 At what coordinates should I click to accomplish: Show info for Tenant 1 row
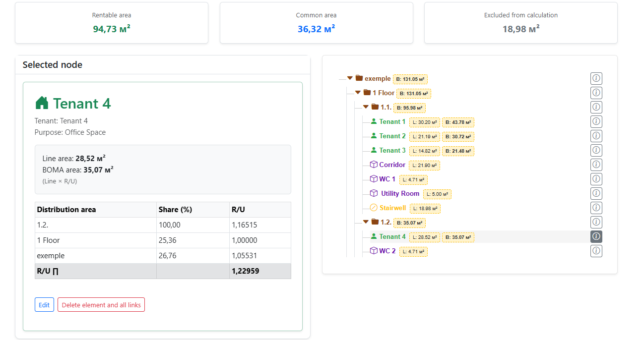596,121
